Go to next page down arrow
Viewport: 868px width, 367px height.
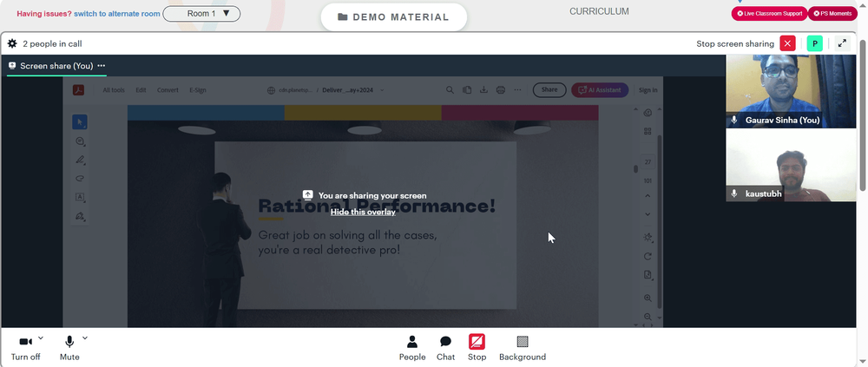(648, 214)
